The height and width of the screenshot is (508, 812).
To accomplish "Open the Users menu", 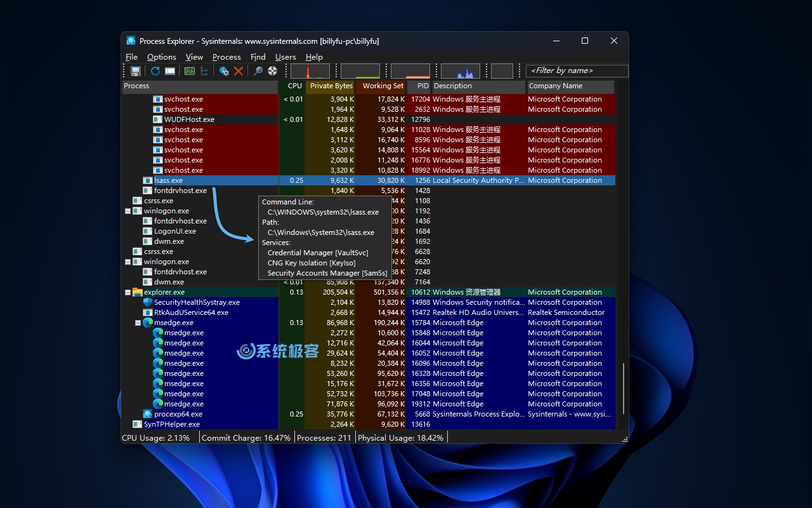I will pos(285,57).
